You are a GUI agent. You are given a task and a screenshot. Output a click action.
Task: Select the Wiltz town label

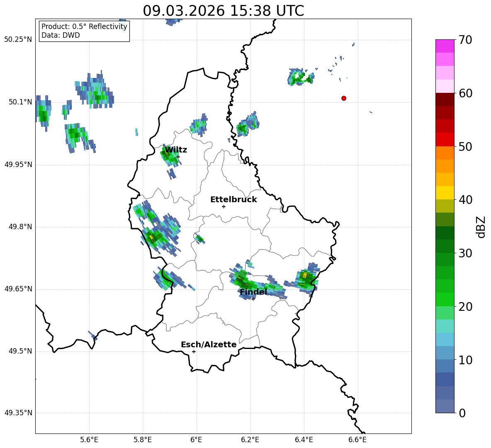(x=176, y=150)
